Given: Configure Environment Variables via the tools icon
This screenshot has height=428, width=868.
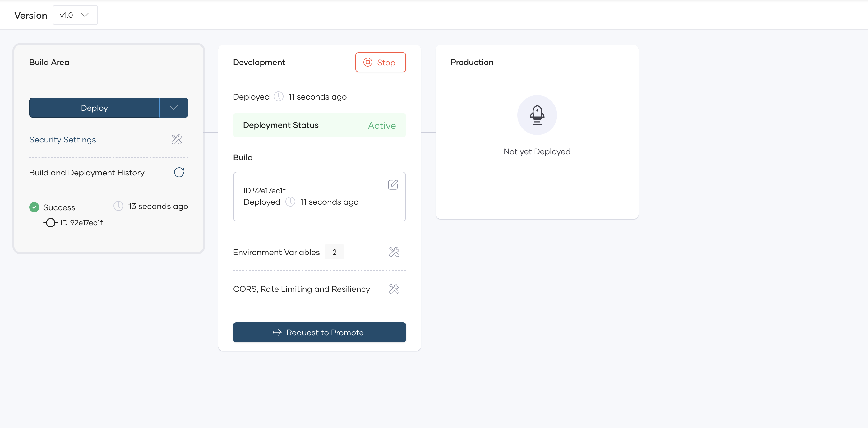Looking at the screenshot, I should pyautogui.click(x=394, y=252).
